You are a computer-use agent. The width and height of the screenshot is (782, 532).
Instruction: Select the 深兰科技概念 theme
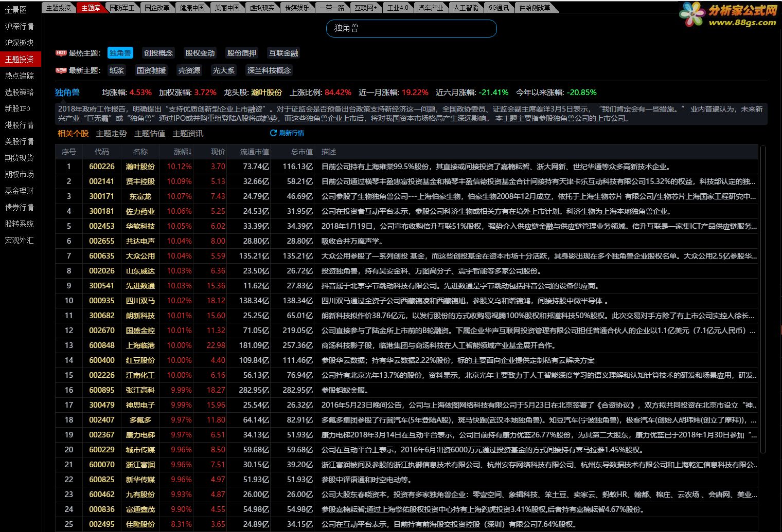[x=269, y=70]
